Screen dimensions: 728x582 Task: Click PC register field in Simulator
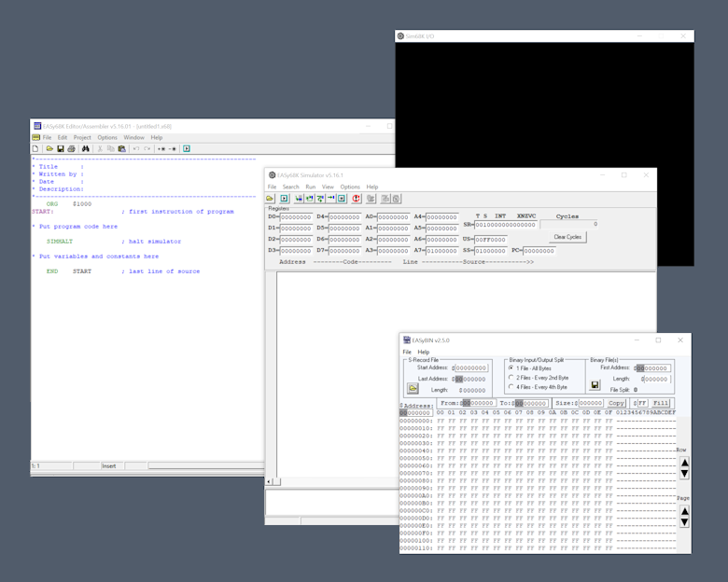(539, 251)
